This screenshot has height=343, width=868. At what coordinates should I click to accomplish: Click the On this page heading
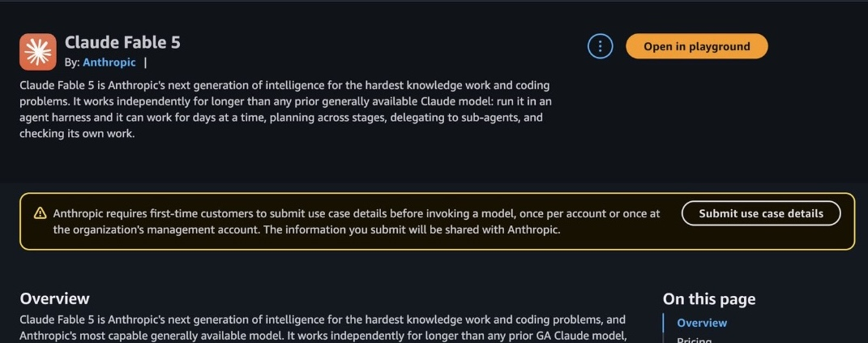[x=708, y=298]
